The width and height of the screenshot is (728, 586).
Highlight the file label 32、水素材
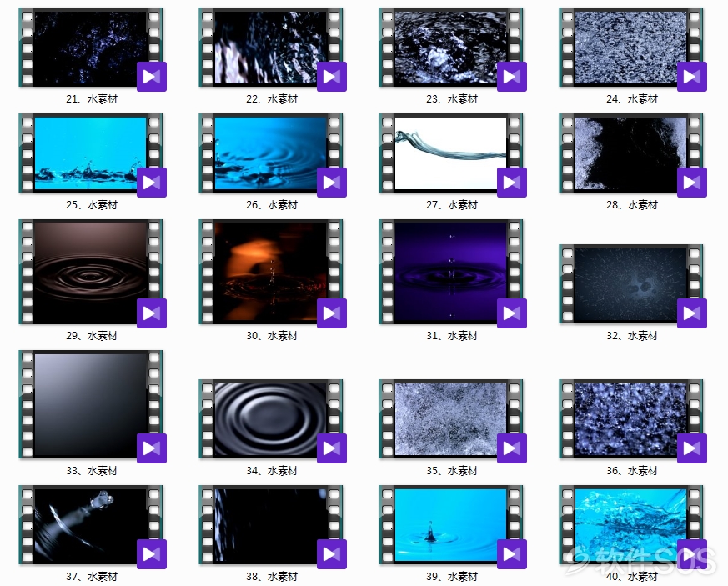(632, 335)
